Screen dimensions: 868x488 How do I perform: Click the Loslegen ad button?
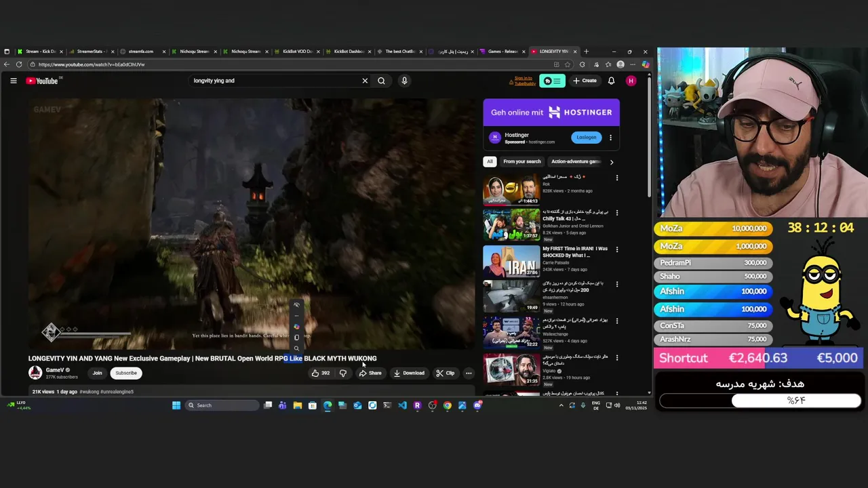587,138
